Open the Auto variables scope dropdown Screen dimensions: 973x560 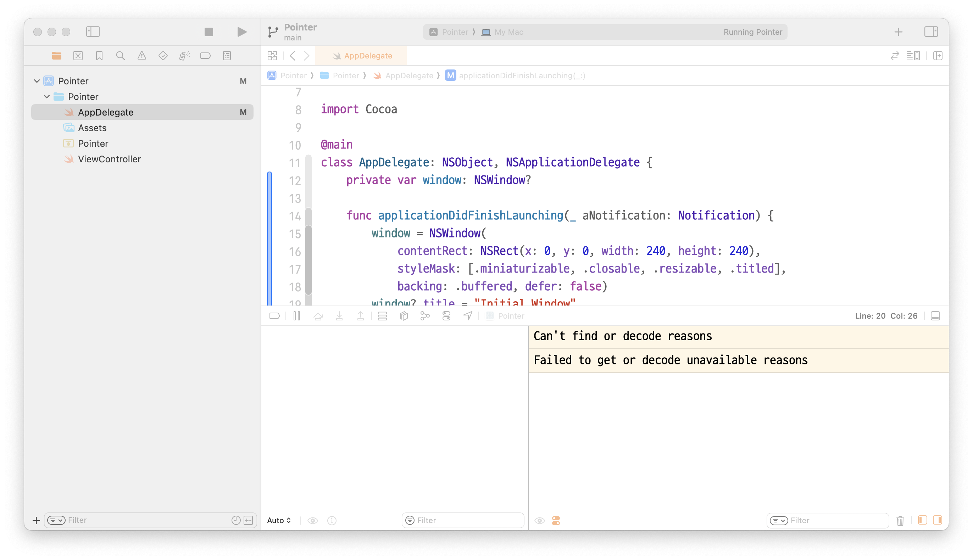(x=279, y=520)
